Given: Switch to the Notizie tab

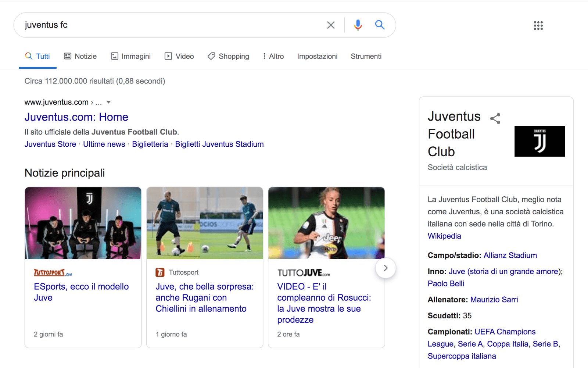Looking at the screenshot, I should coord(80,56).
